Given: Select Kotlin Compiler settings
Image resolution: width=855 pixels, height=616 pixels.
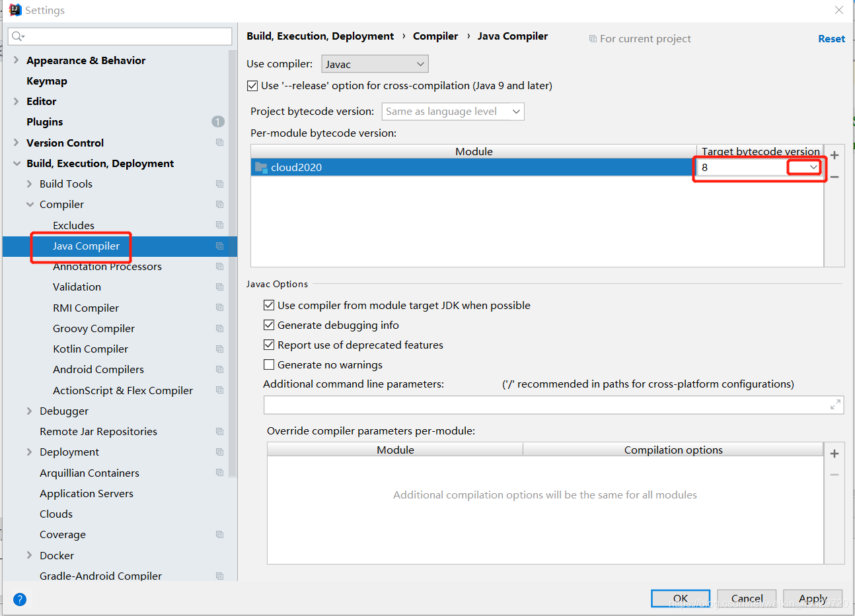Looking at the screenshot, I should coord(91,349).
